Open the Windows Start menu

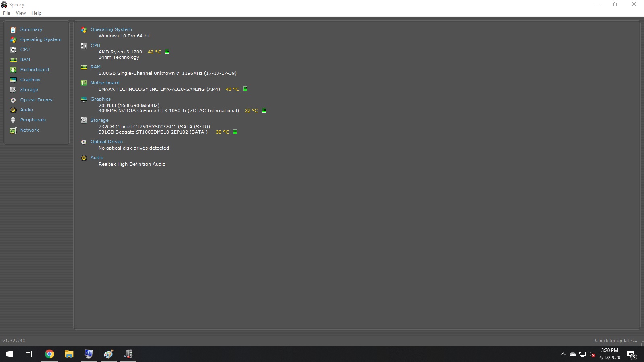click(x=10, y=354)
